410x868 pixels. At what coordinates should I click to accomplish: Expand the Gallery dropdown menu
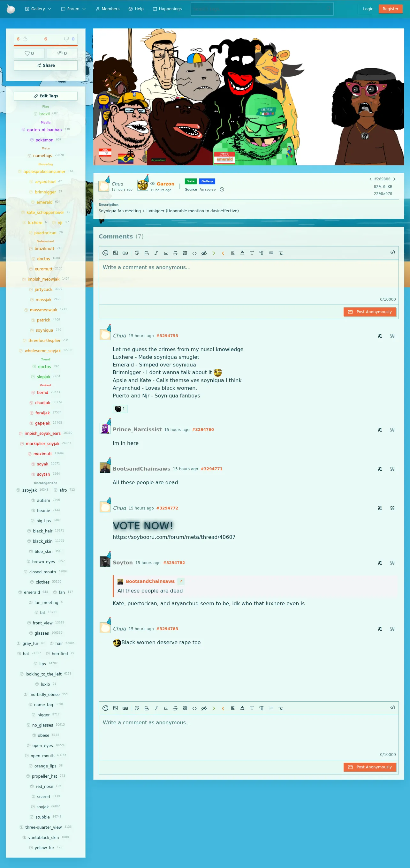38,9
